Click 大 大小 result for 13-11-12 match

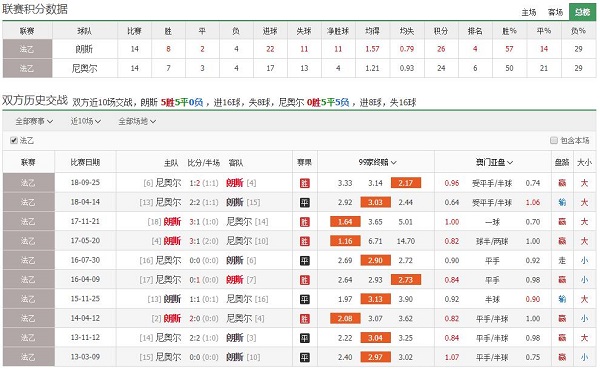[584, 338]
